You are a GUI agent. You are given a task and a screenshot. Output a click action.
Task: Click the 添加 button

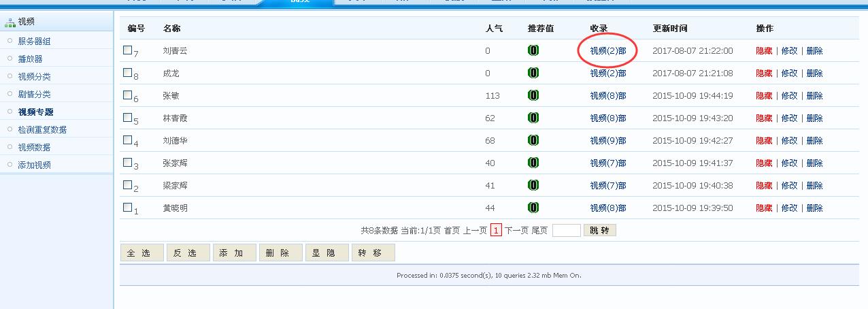point(234,253)
